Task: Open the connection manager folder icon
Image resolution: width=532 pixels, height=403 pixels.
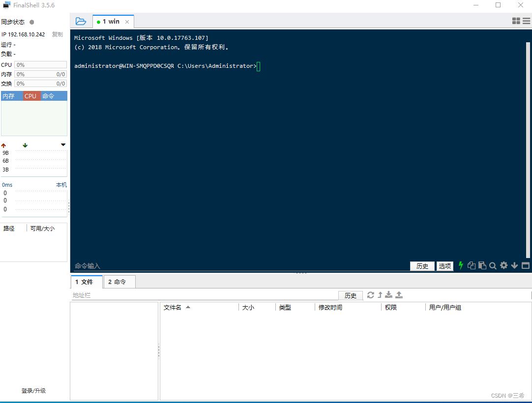Action: point(81,21)
